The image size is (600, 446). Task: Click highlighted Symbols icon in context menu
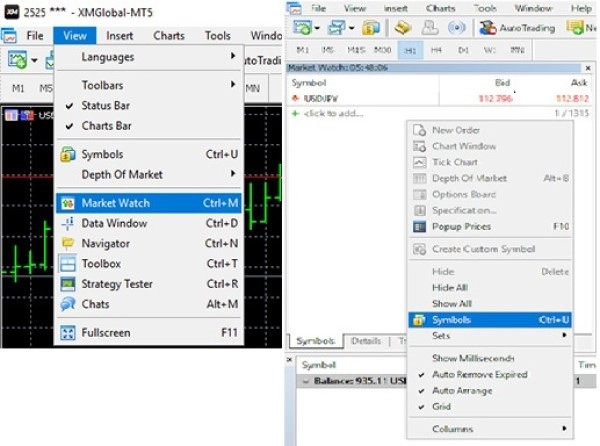pos(419,320)
